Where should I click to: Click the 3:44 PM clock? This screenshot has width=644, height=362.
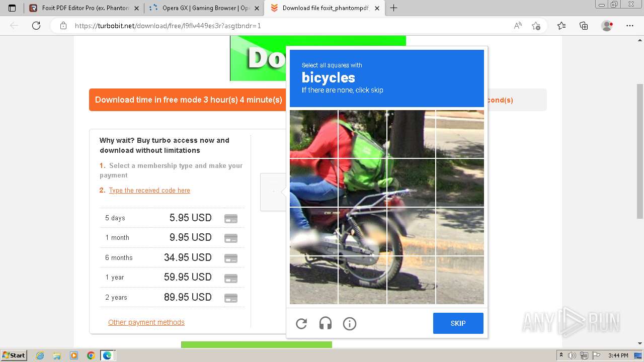click(618, 355)
